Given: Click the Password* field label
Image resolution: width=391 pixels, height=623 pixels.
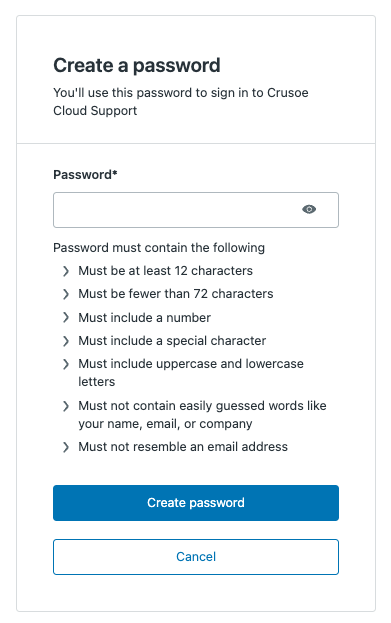Looking at the screenshot, I should 85,175.
